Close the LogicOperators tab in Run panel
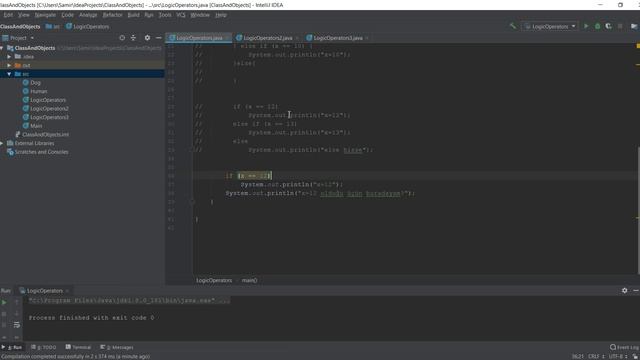Image resolution: width=640 pixels, height=360 pixels. [67, 291]
